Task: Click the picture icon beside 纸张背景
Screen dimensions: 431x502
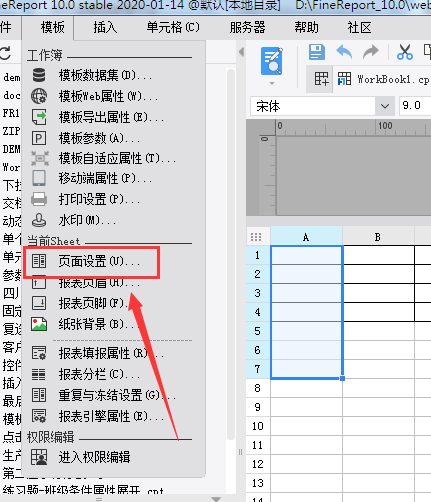Action: point(39,324)
